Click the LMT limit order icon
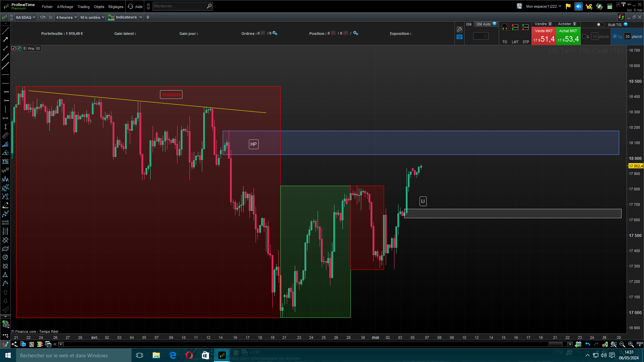 pos(515,27)
